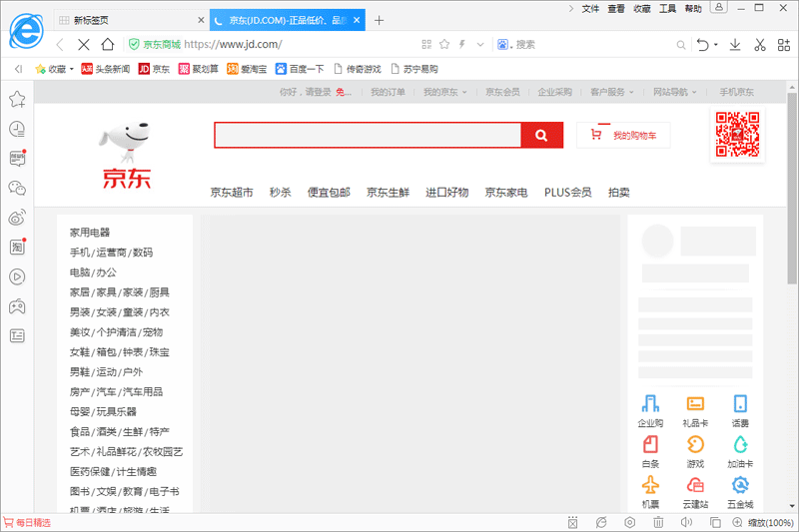Click the sidebar favorites star icon
The height and width of the screenshot is (532, 799).
coord(17,99)
